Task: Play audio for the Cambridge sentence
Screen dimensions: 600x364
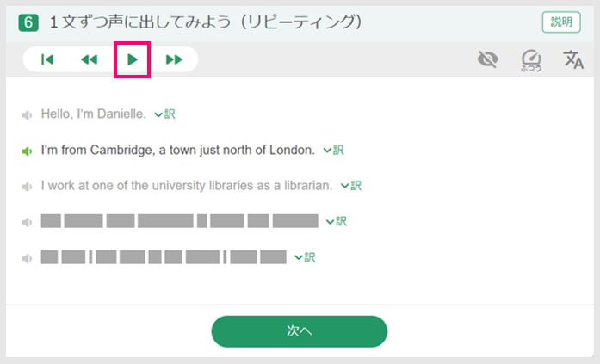Action: click(x=28, y=151)
